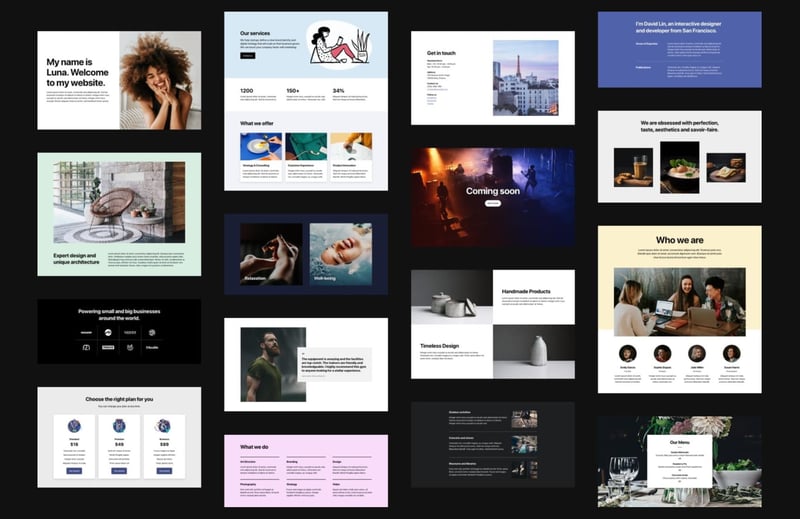This screenshot has height=519, width=800.
Task: Click the concert stage Coming soon image
Action: click(493, 197)
